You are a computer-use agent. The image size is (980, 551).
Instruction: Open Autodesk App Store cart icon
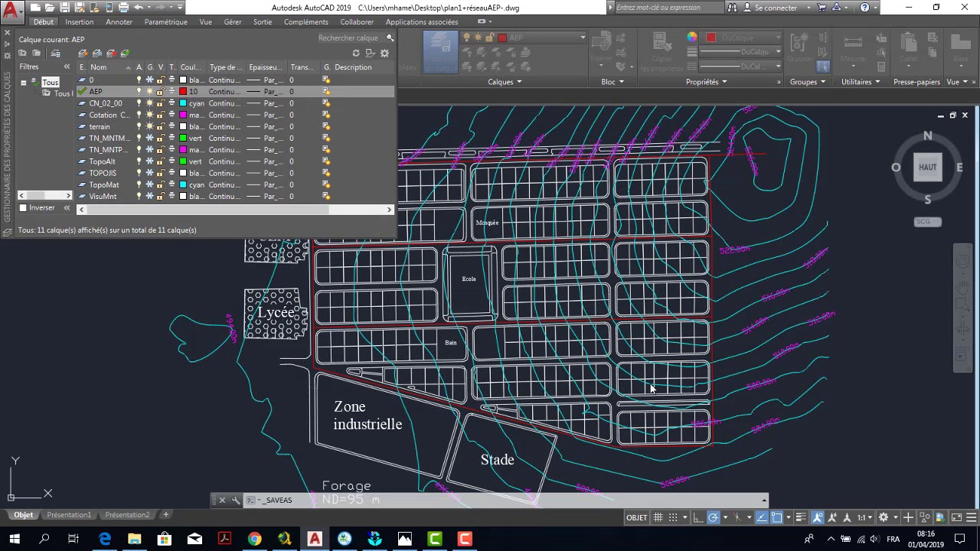coord(822,8)
